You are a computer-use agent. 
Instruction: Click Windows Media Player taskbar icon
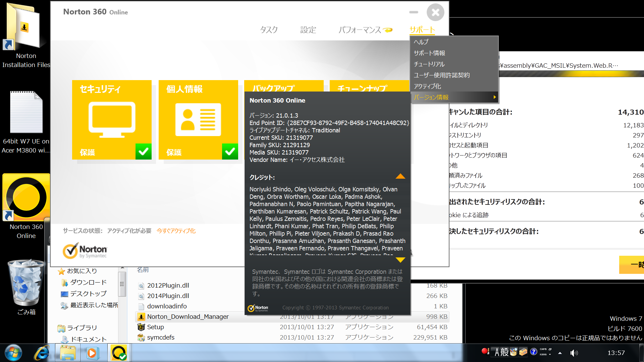pyautogui.click(x=92, y=353)
